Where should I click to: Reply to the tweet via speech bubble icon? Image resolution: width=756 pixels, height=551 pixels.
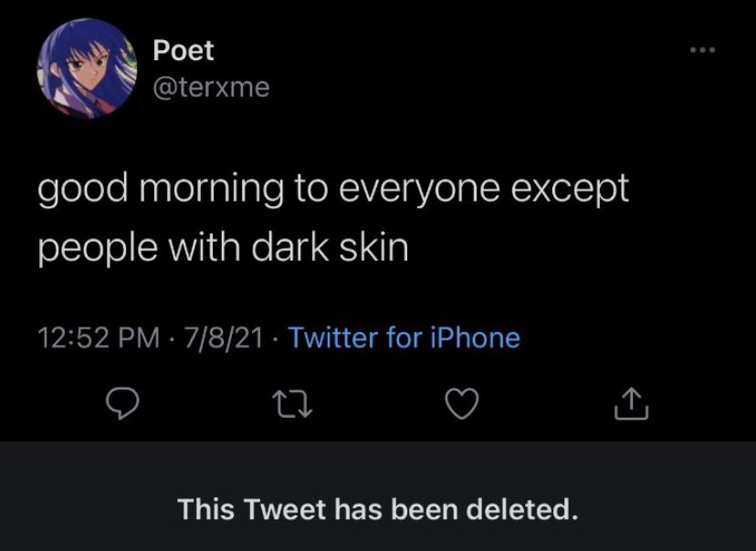(x=123, y=404)
